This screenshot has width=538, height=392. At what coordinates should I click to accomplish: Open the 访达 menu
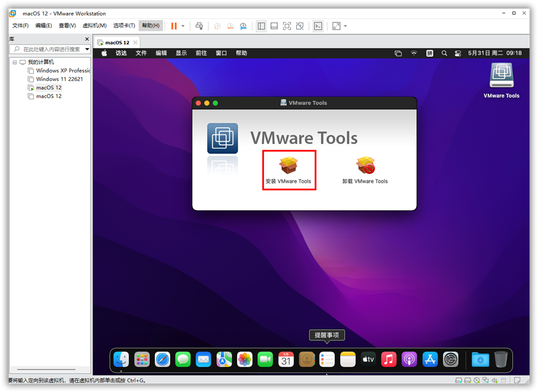tap(121, 53)
